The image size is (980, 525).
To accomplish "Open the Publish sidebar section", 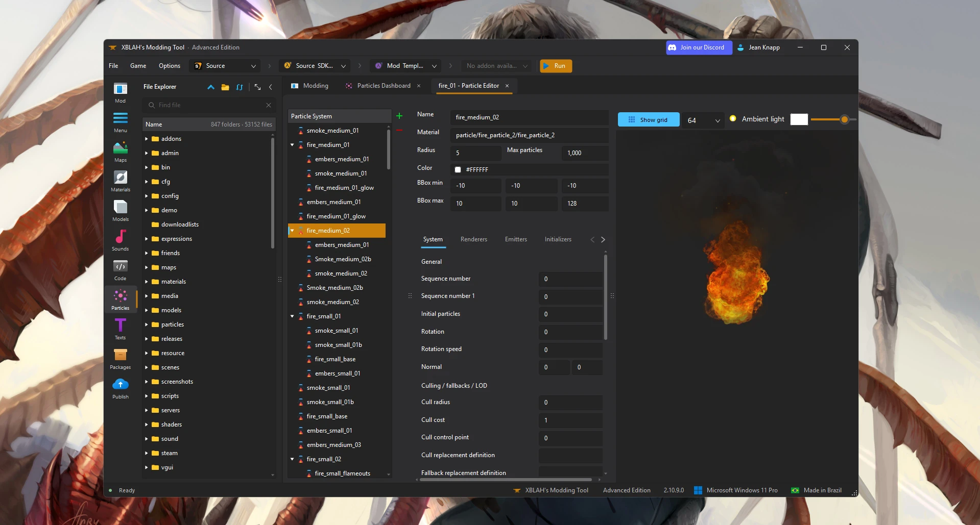I will pos(121,389).
